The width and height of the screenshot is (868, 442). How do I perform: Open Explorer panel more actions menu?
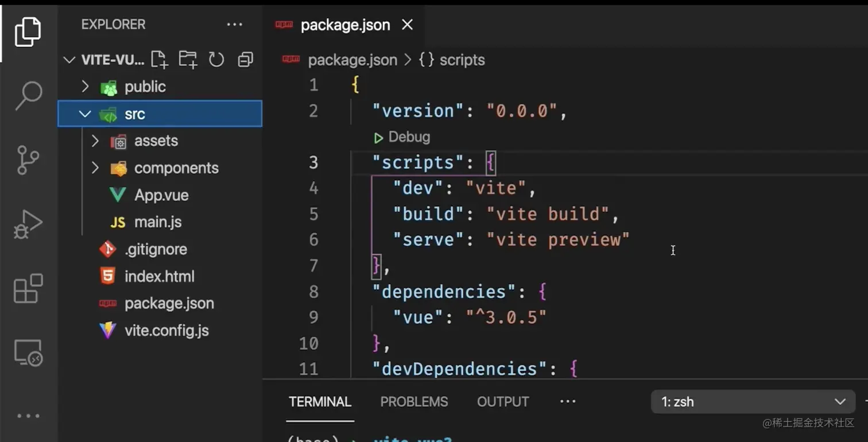tap(234, 25)
